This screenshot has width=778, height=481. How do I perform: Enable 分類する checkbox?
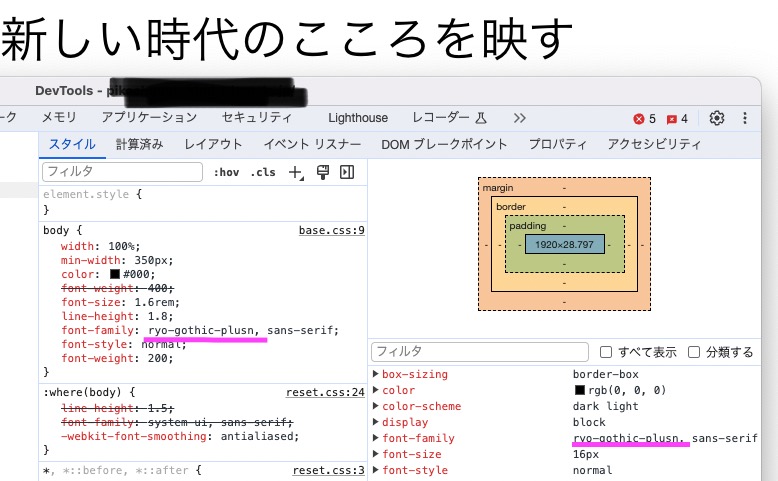click(x=694, y=352)
